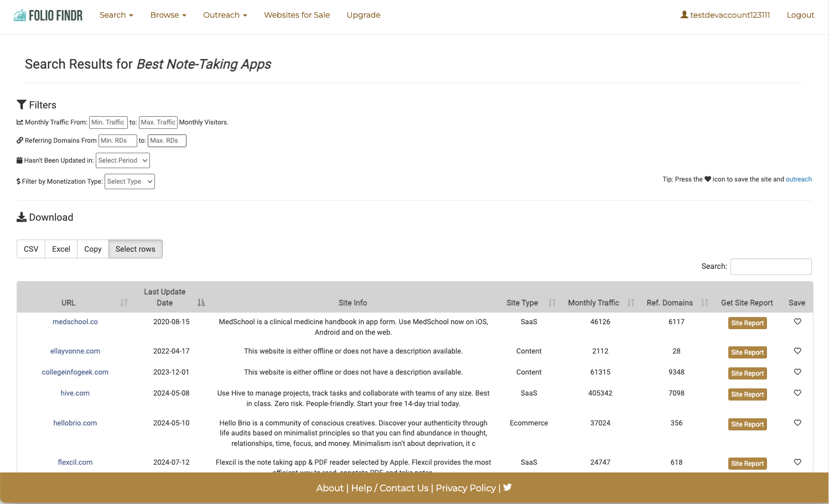Screen dimensions: 829x504
Task: Open the Upgrade page
Action: [x=364, y=15]
